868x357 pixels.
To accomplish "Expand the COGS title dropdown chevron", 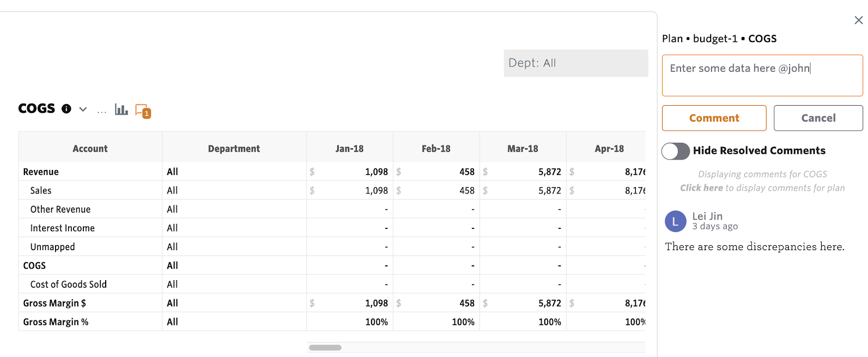I will click(83, 109).
